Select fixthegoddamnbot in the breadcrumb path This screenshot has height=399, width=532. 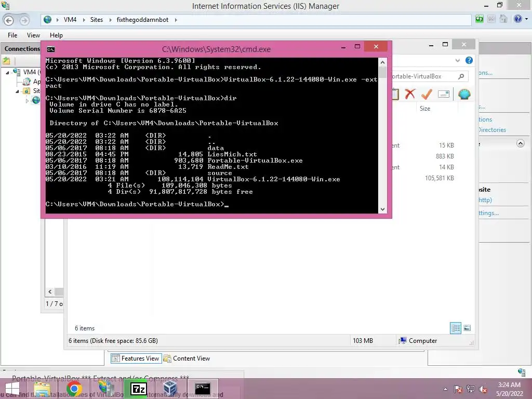[142, 20]
